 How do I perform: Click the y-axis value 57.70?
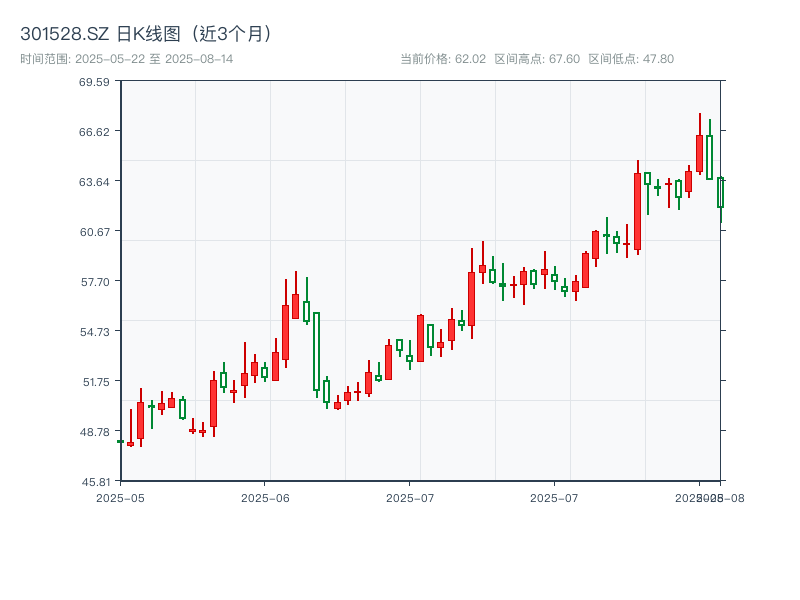pyautogui.click(x=94, y=283)
